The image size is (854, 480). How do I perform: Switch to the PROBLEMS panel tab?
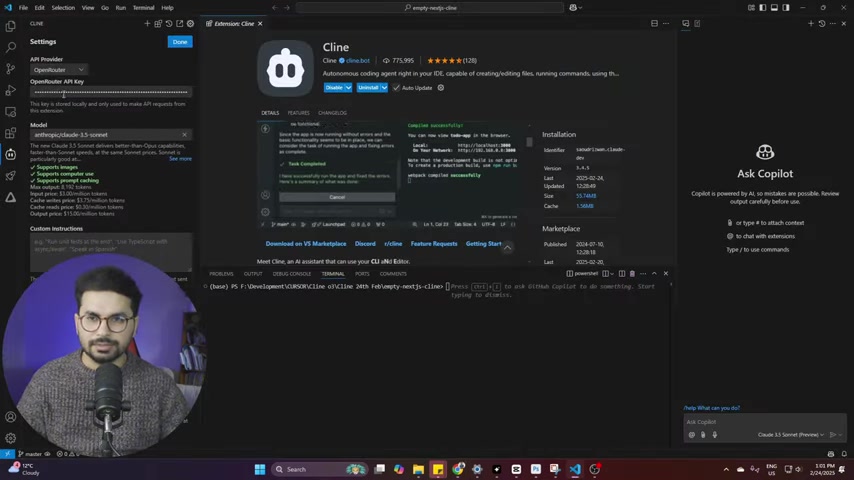tap(221, 274)
